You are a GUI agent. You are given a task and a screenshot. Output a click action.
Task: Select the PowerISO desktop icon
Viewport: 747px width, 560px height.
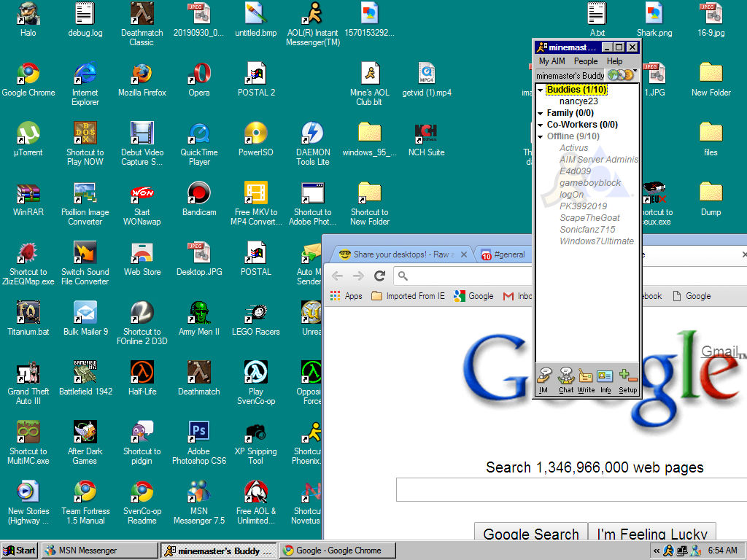pos(256,139)
